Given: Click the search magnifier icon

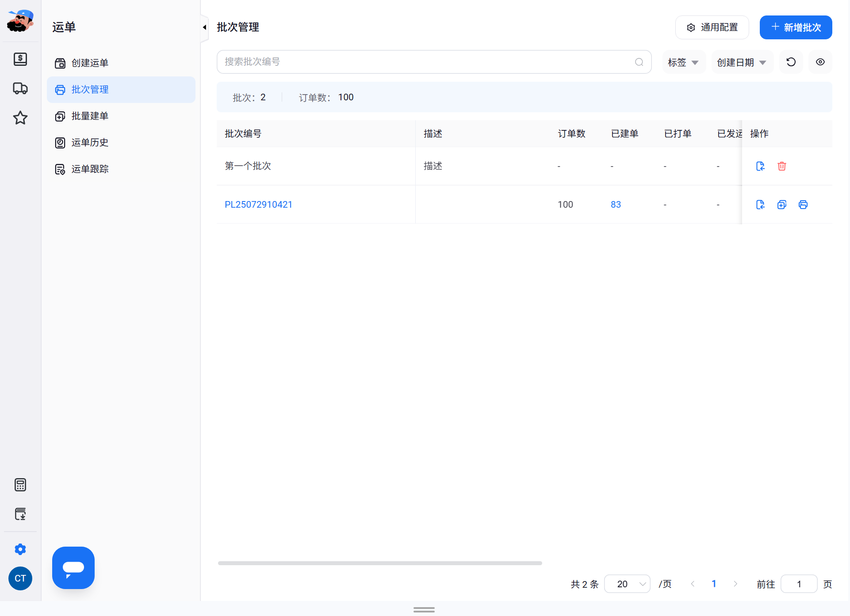Looking at the screenshot, I should click(x=639, y=62).
